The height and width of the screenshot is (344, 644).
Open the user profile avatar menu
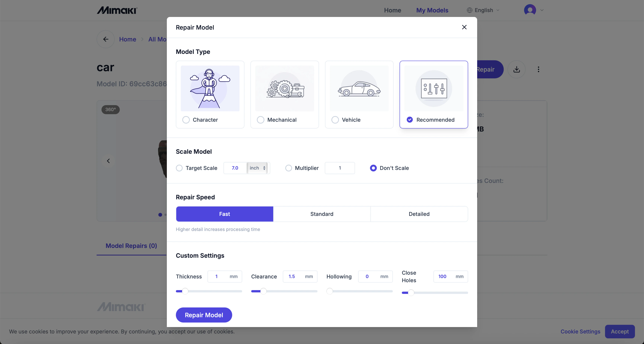[530, 10]
